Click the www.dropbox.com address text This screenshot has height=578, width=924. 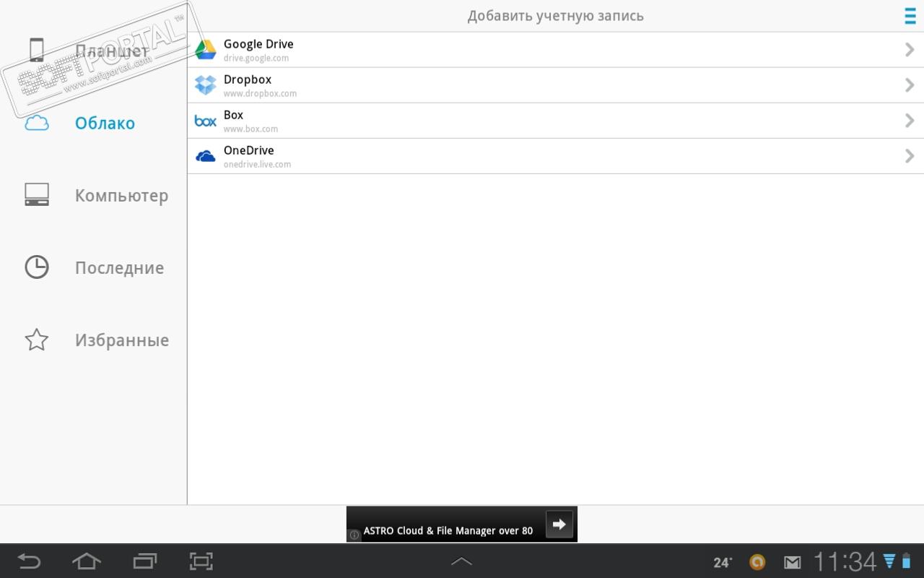(260, 94)
